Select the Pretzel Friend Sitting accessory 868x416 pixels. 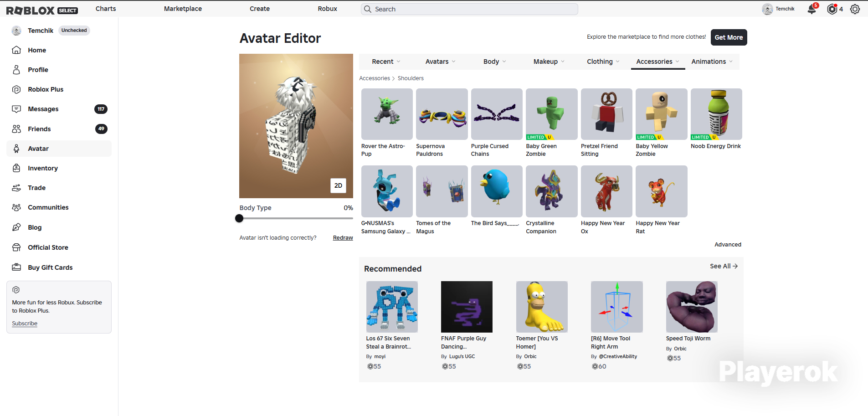(x=606, y=114)
